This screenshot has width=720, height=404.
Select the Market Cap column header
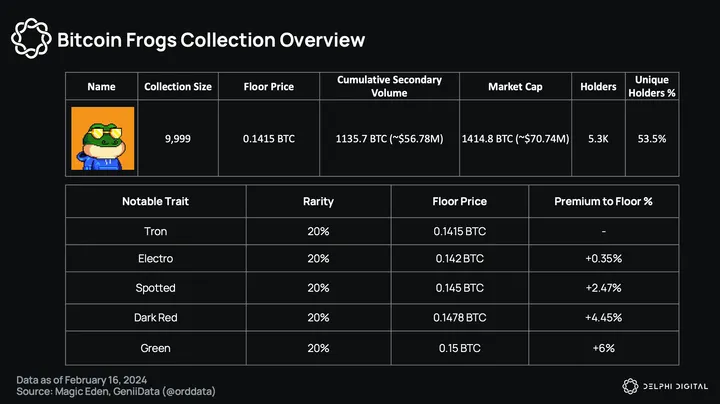(x=515, y=87)
